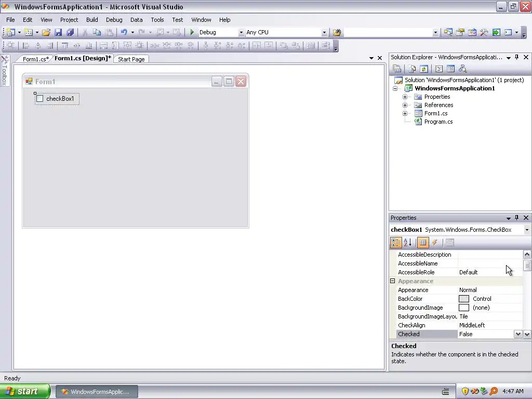This screenshot has height=399, width=532.
Task: Switch Properties grid to Alphabetical sorting
Action: click(408, 242)
